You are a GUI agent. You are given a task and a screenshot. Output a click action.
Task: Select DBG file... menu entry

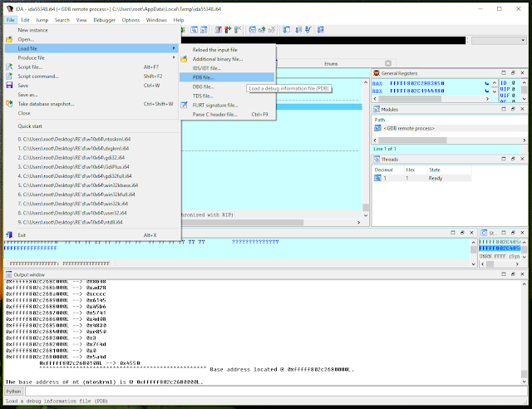[x=227, y=87]
